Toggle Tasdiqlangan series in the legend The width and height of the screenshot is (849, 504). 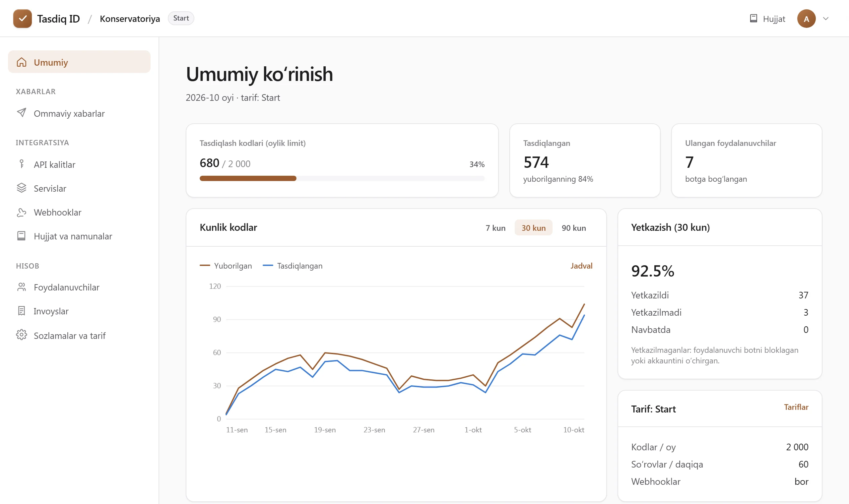coord(293,266)
